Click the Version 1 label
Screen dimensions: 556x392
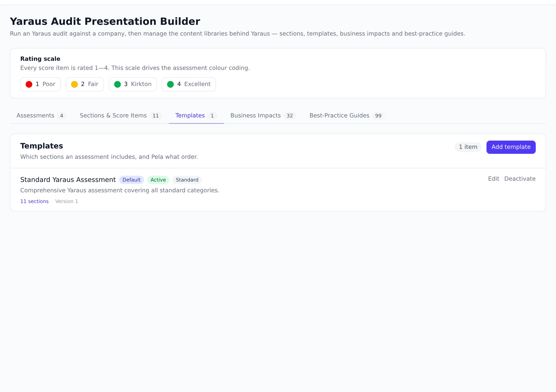67,201
